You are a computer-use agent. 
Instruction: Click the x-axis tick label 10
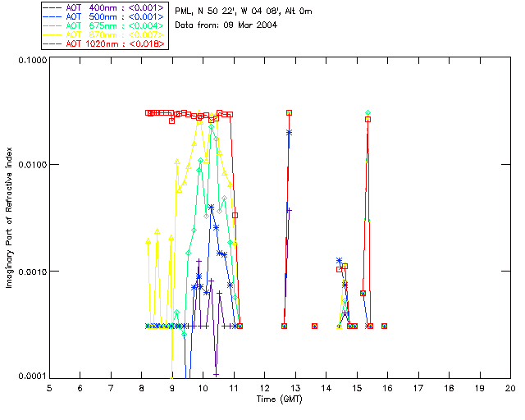pos(203,388)
